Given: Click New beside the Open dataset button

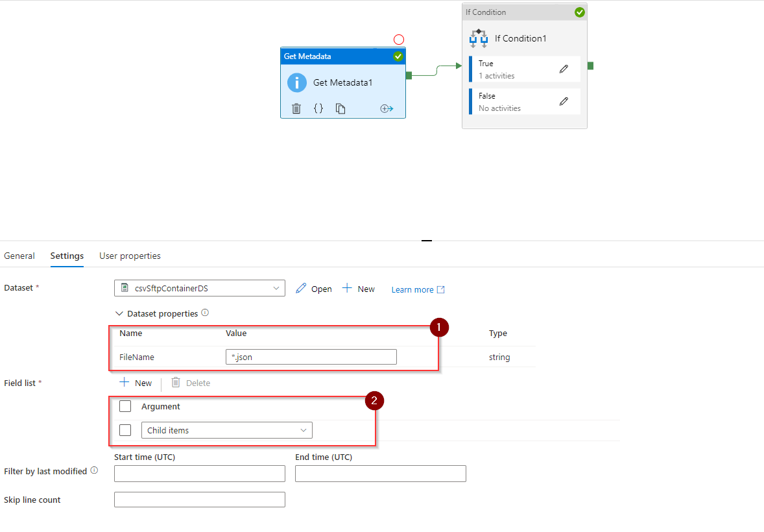Looking at the screenshot, I should [366, 289].
